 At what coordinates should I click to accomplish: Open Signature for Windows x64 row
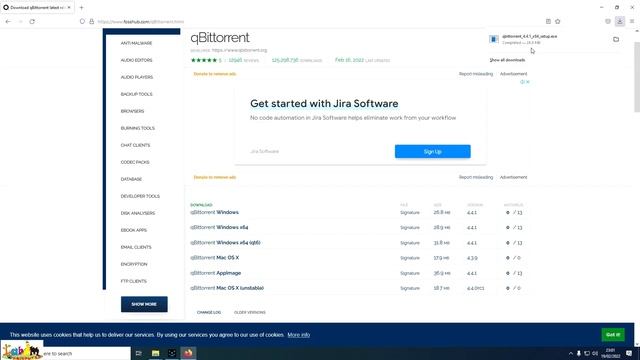tap(410, 227)
